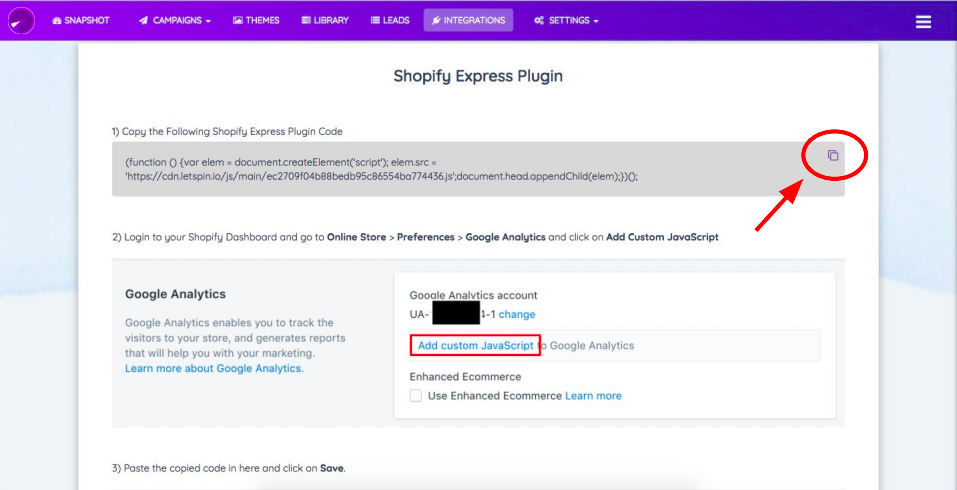The height and width of the screenshot is (490, 957).
Task: Copy the plugin code with the copy icon
Action: 833,156
